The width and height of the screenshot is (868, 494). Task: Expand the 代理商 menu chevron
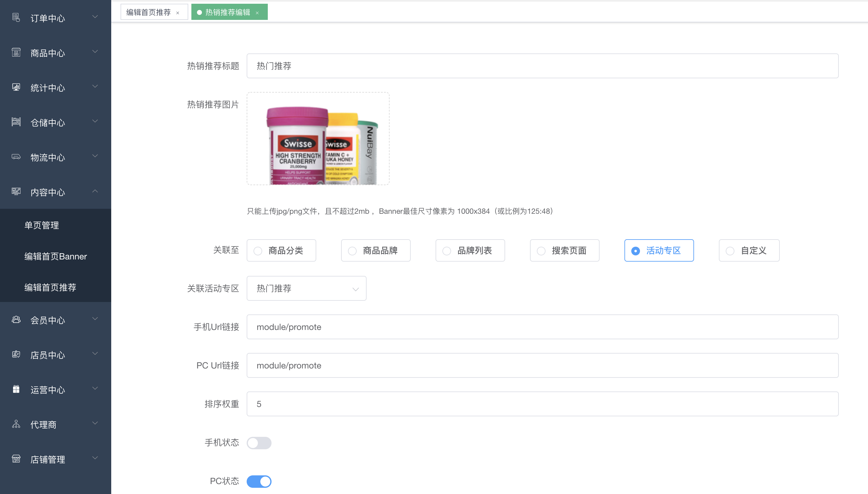click(95, 423)
